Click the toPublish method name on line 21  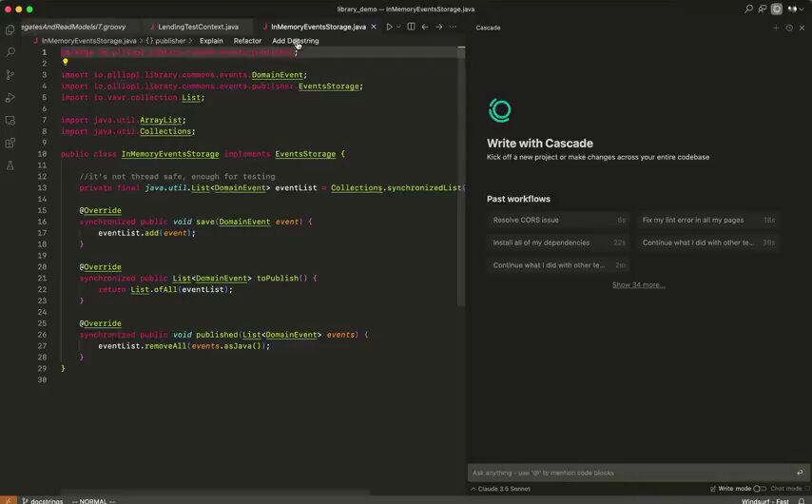(278, 279)
